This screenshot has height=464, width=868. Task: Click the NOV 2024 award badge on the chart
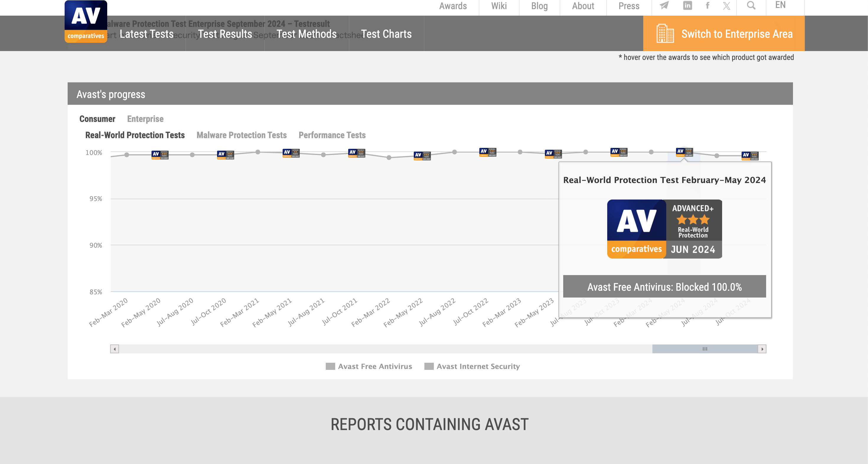click(x=750, y=156)
